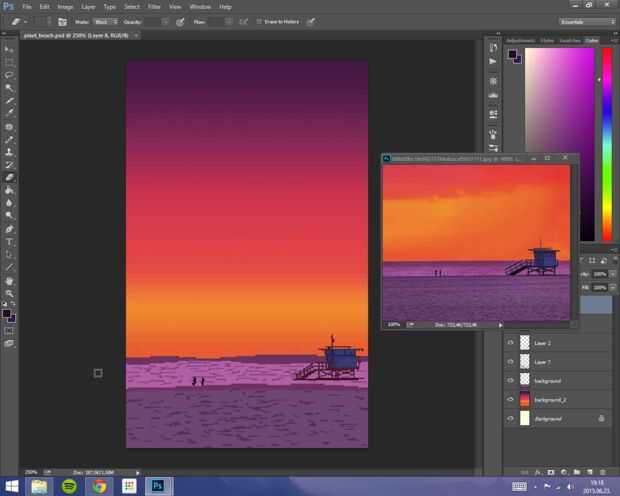The width and height of the screenshot is (620, 496).
Task: Add layer mask from Layers panel bottom
Action: click(551, 472)
